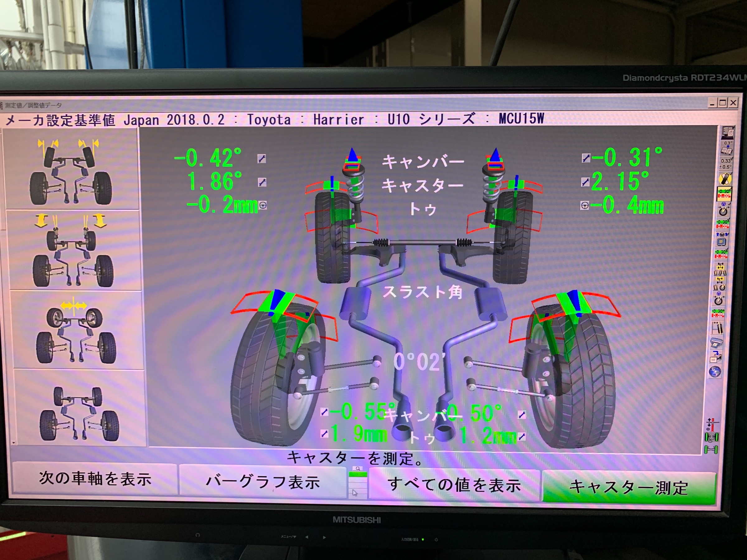This screenshot has width=747, height=560.
Task: Toggle wrench icon beside left camber -0.42°
Action: coord(262,159)
